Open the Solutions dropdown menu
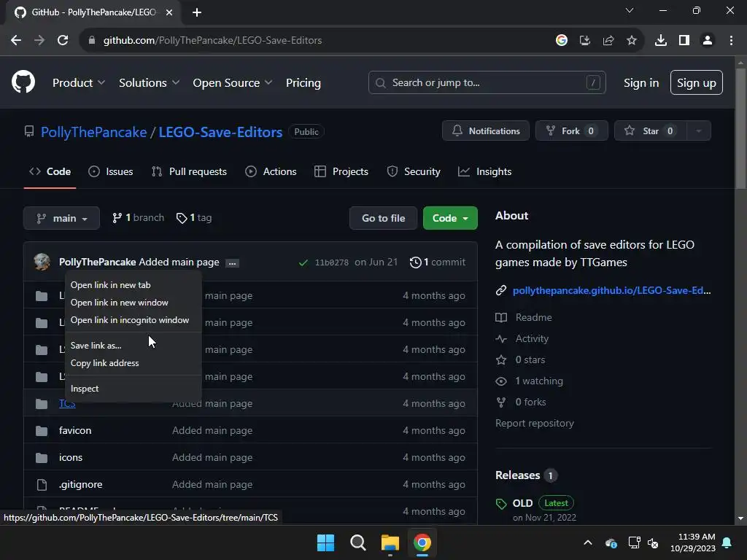Screen dimensions: 747x560 point(149,83)
